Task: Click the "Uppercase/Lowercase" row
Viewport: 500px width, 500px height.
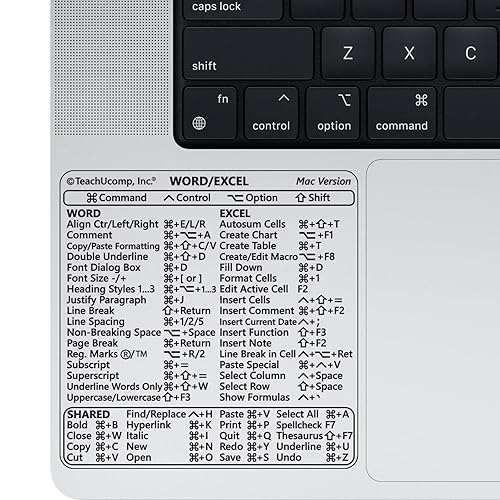Action: pyautogui.click(x=129, y=397)
